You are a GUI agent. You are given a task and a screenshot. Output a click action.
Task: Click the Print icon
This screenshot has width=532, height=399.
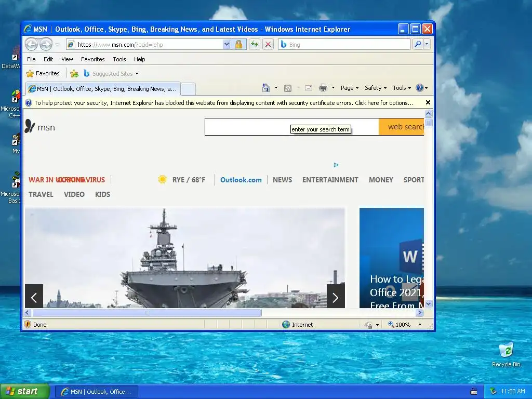[323, 88]
